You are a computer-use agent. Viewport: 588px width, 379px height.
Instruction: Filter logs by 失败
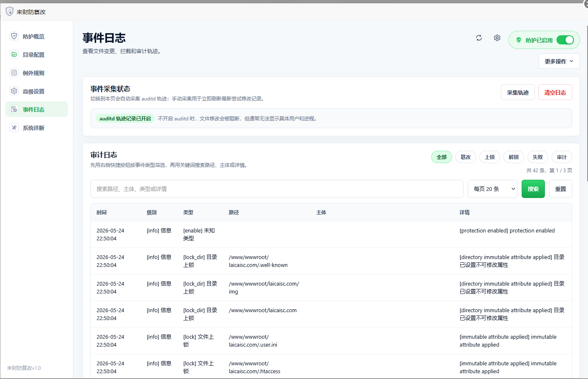[x=538, y=157]
